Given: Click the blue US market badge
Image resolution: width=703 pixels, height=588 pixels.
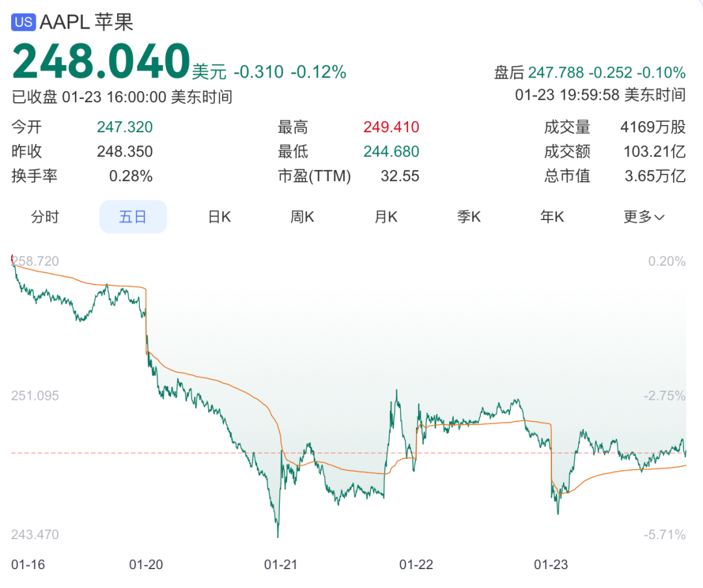Looking at the screenshot, I should (x=23, y=22).
